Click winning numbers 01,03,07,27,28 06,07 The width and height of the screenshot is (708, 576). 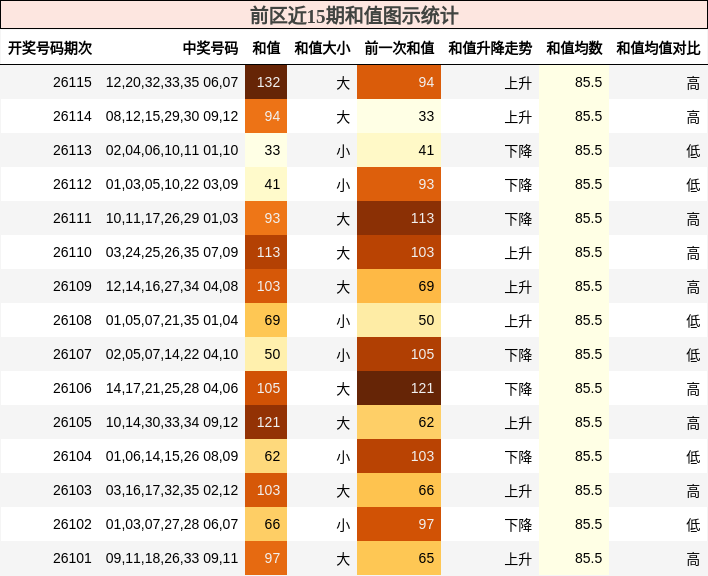[x=172, y=524]
